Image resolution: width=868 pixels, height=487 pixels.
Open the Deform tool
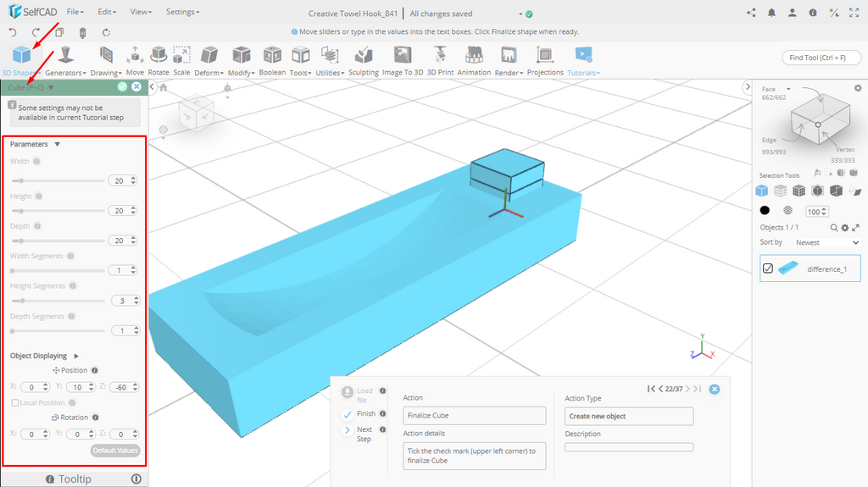tap(209, 61)
